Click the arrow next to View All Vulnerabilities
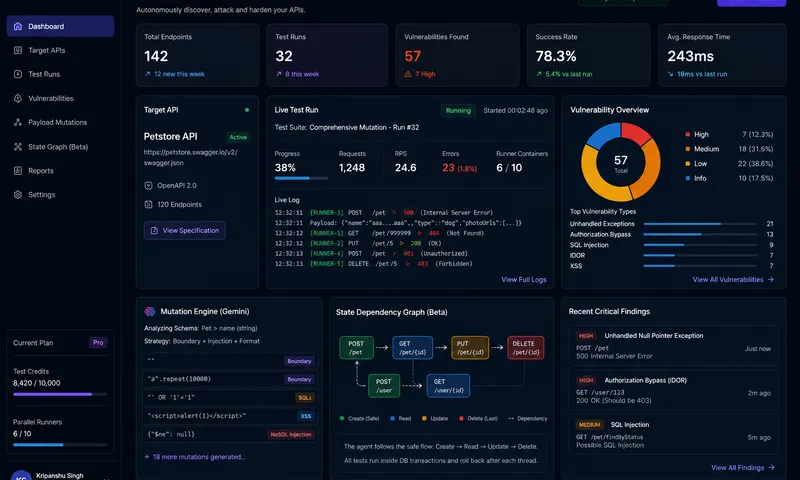This screenshot has height=480, width=800. click(770, 280)
